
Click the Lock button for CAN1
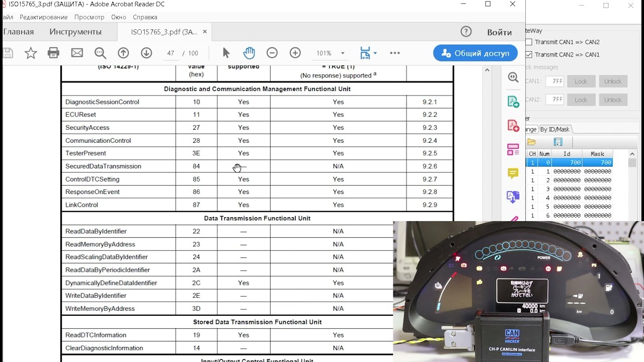click(581, 81)
